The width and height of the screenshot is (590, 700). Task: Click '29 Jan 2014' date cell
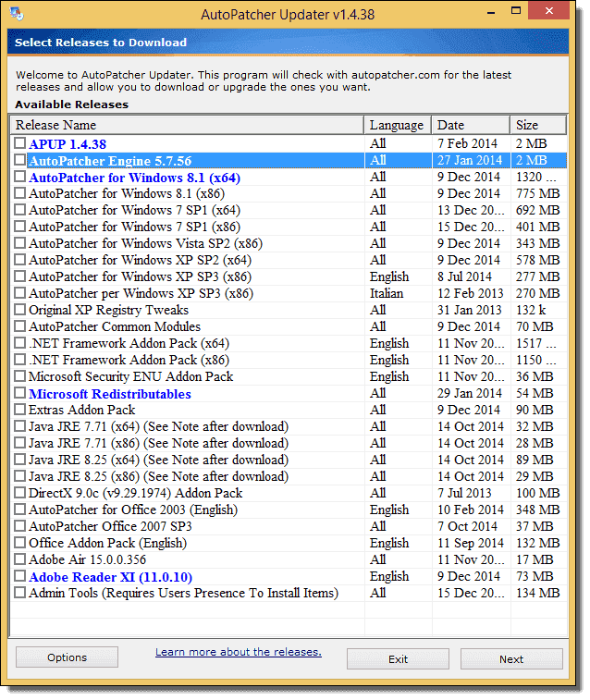pos(470,393)
